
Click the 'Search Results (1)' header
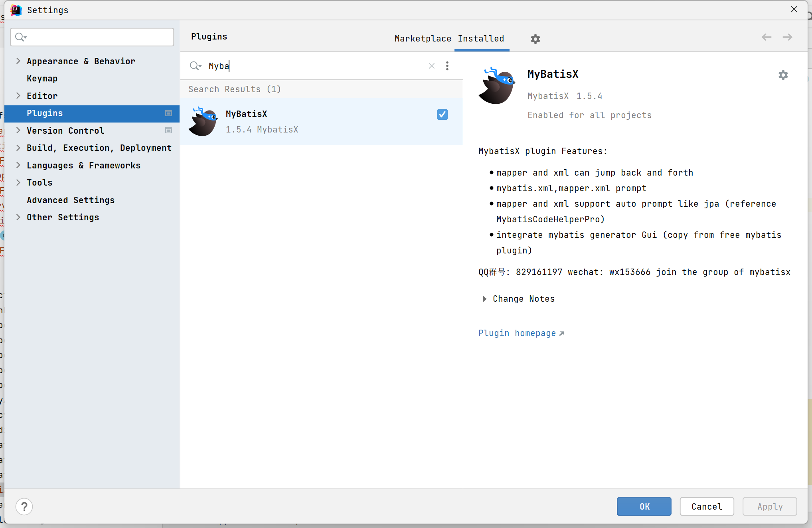[x=235, y=89]
